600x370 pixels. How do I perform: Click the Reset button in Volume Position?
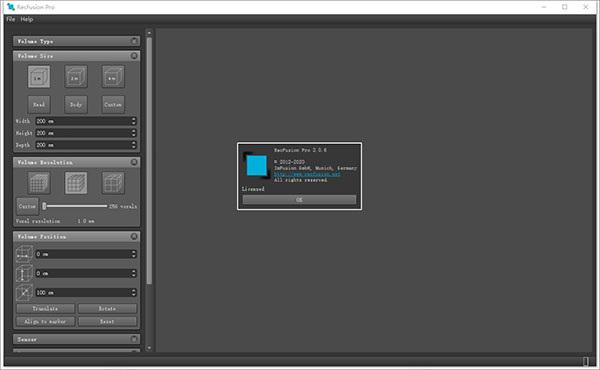pyautogui.click(x=107, y=321)
